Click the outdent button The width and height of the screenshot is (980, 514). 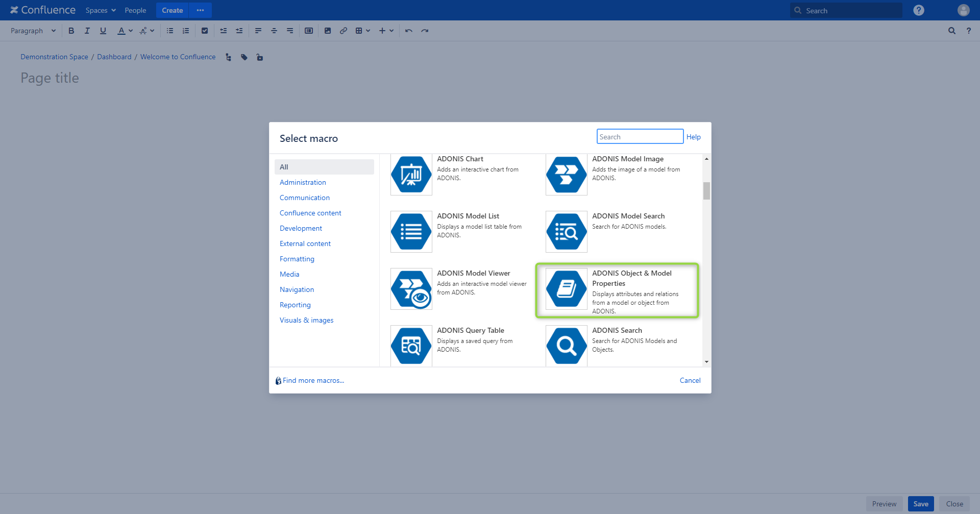[x=224, y=31]
